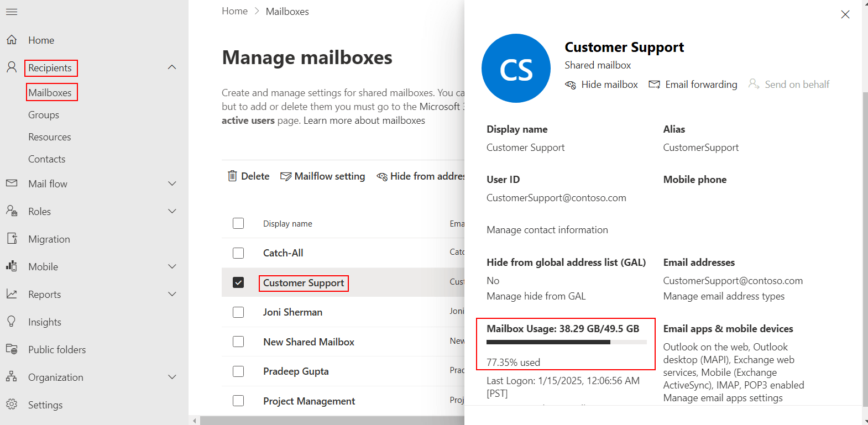Expand the Mail flow section chevron

click(x=172, y=183)
